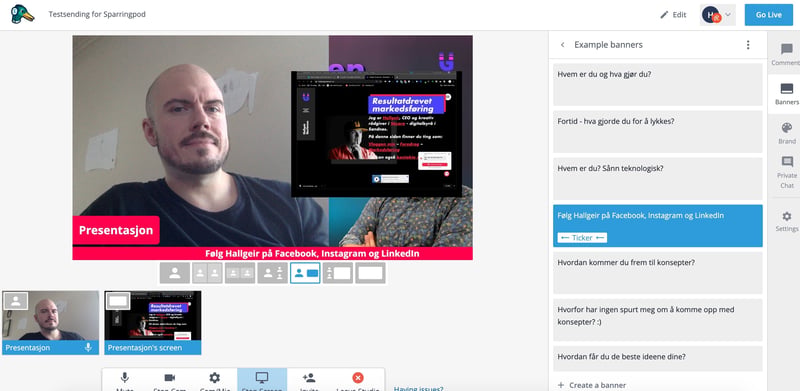Open the Comments sidebar tab
Viewport: 800px width, 391px height.
pyautogui.click(x=786, y=54)
